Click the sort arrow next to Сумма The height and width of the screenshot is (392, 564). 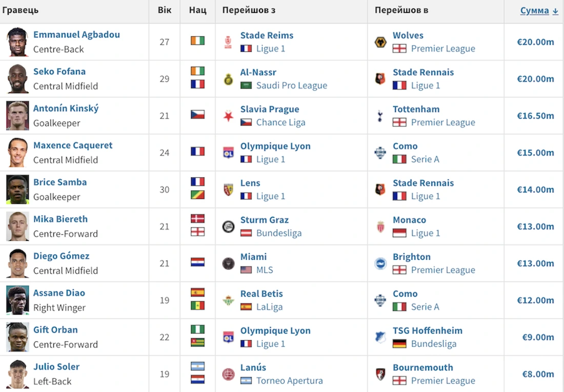pos(555,11)
